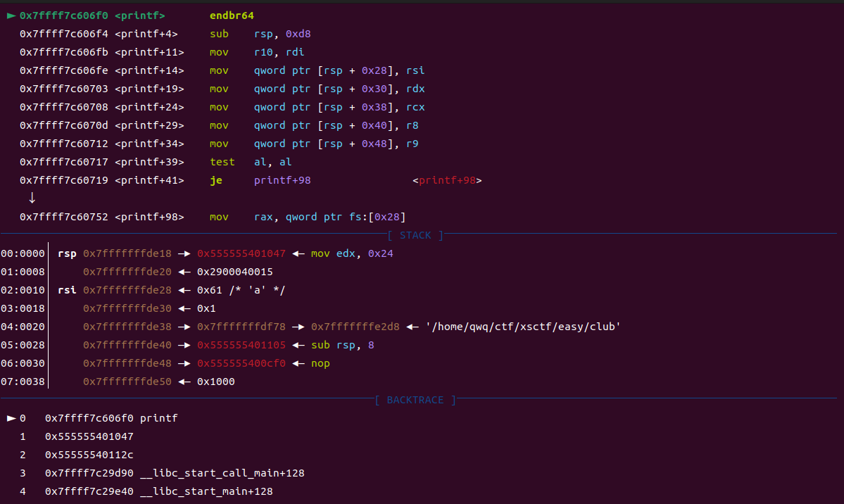The height and width of the screenshot is (504, 844).
Task: Click the r9 register in printf+34 line
Action: point(412,144)
